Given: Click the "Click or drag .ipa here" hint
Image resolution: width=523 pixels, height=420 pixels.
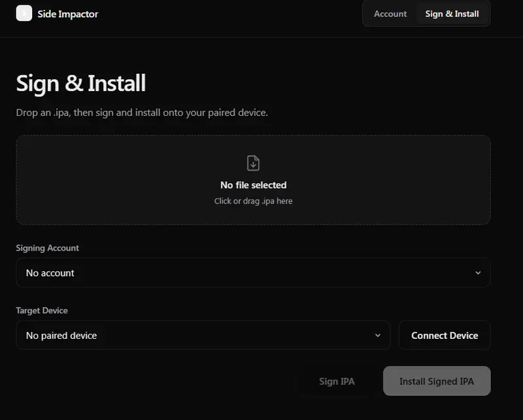Looking at the screenshot, I should [x=253, y=201].
